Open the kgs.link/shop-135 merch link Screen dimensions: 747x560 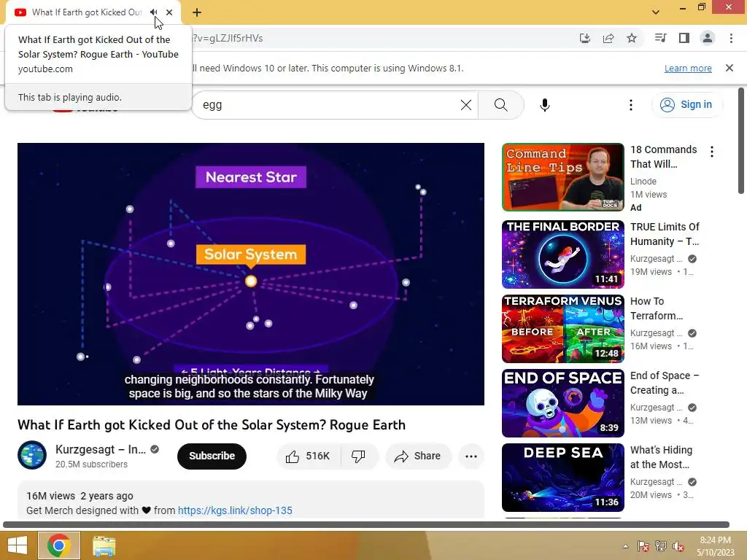pos(235,510)
